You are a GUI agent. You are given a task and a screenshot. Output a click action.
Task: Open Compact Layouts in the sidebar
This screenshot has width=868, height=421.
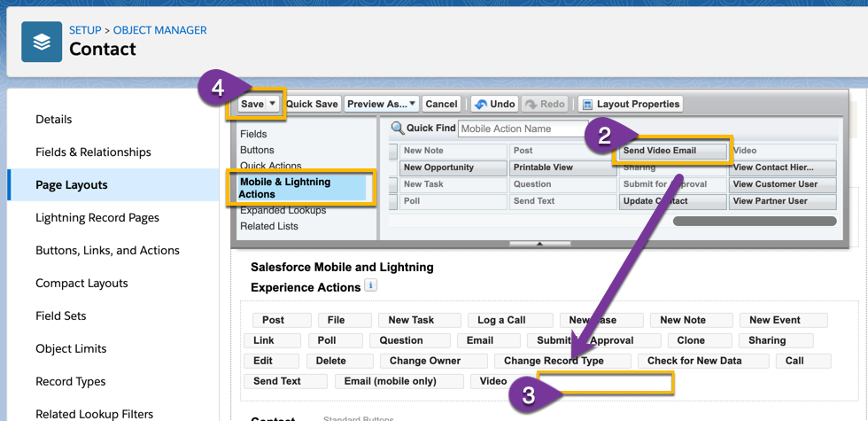tap(81, 283)
